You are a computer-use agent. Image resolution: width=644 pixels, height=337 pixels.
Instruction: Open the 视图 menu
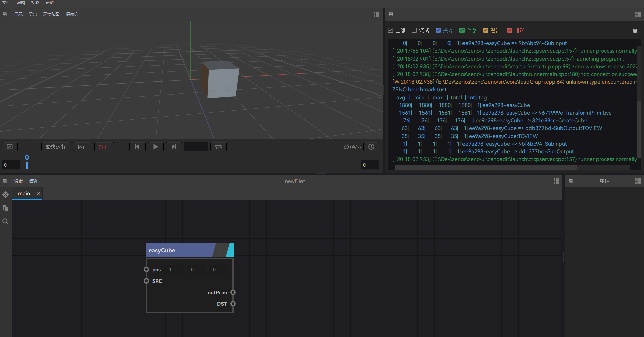[35, 3]
